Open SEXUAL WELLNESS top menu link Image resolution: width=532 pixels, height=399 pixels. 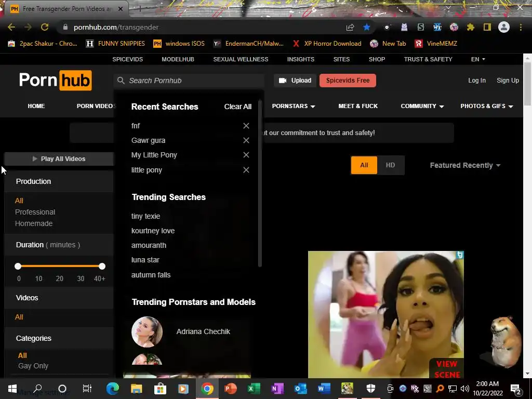click(x=241, y=59)
